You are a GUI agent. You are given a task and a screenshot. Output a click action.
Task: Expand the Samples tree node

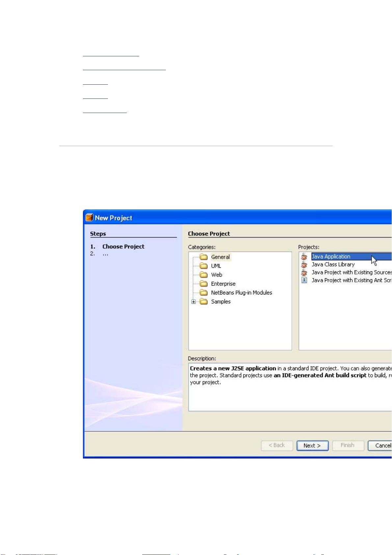pos(194,301)
